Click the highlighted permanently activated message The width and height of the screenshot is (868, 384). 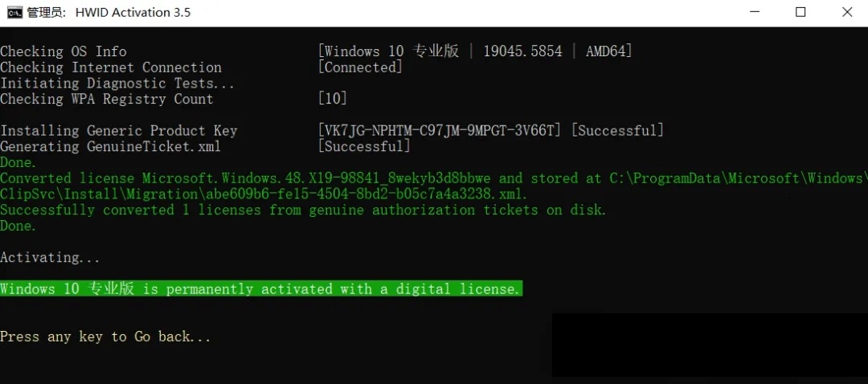tap(260, 289)
